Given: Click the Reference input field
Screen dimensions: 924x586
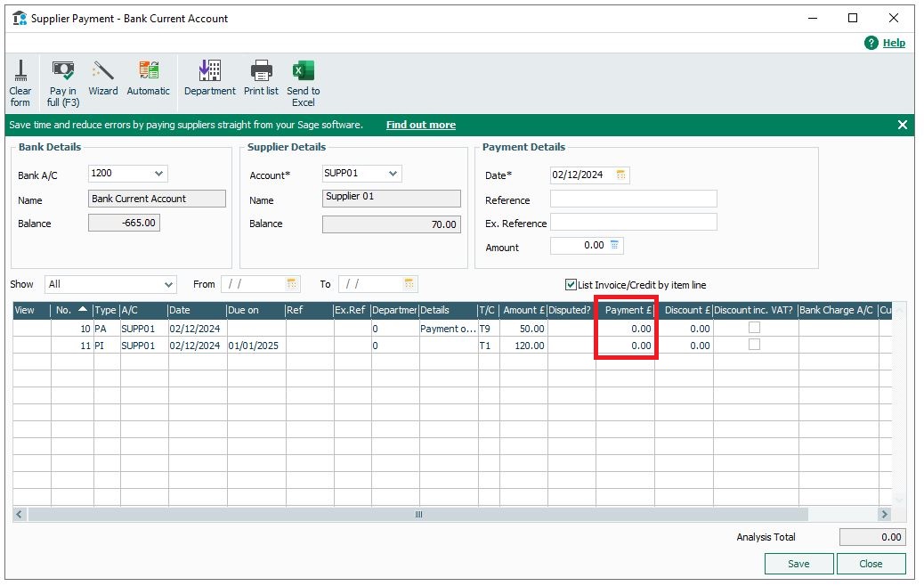Looking at the screenshot, I should click(x=633, y=199).
